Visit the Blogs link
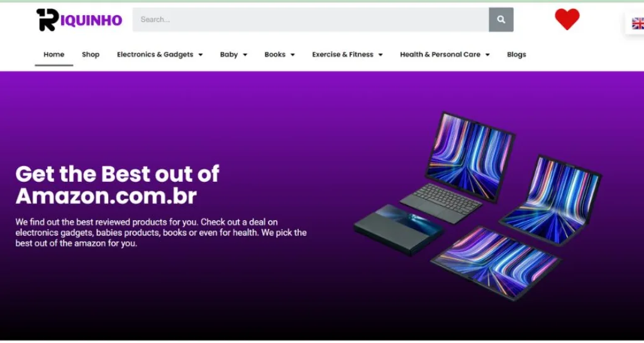The width and height of the screenshot is (644, 343). coord(516,55)
